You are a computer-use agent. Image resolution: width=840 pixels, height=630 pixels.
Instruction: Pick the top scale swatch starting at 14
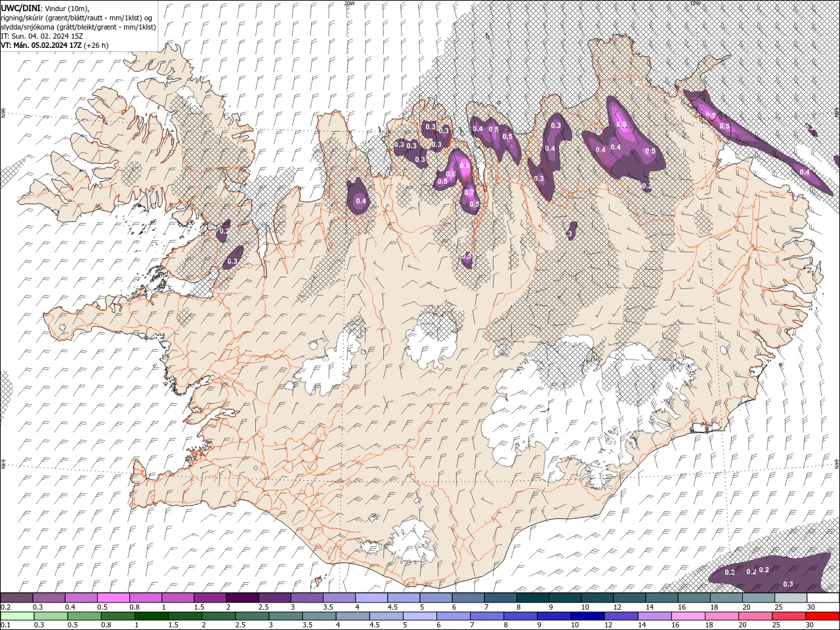(661, 598)
